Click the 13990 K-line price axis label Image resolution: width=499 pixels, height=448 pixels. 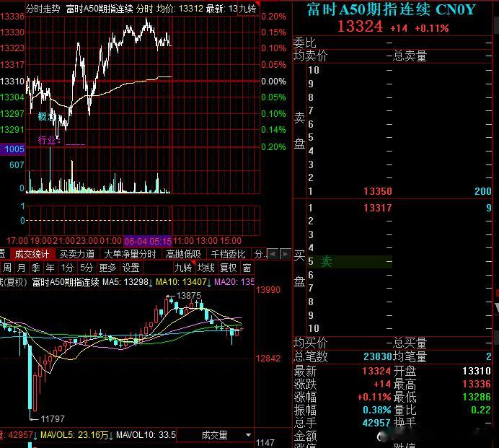[268, 290]
